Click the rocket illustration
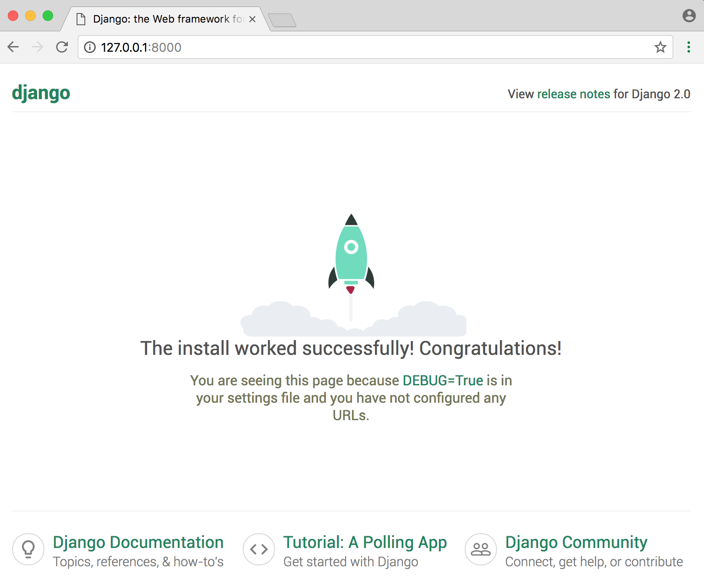Viewport: 704px width, 588px height. click(352, 275)
